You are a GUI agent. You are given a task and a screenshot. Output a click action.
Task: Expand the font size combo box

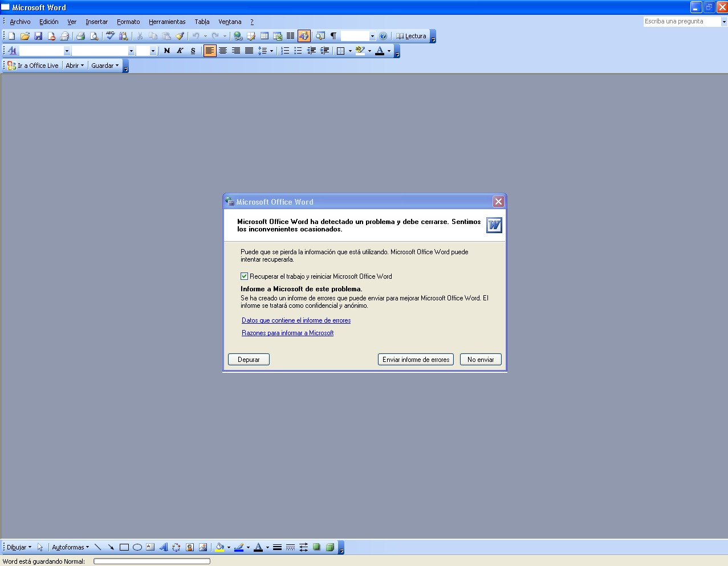[x=153, y=51]
